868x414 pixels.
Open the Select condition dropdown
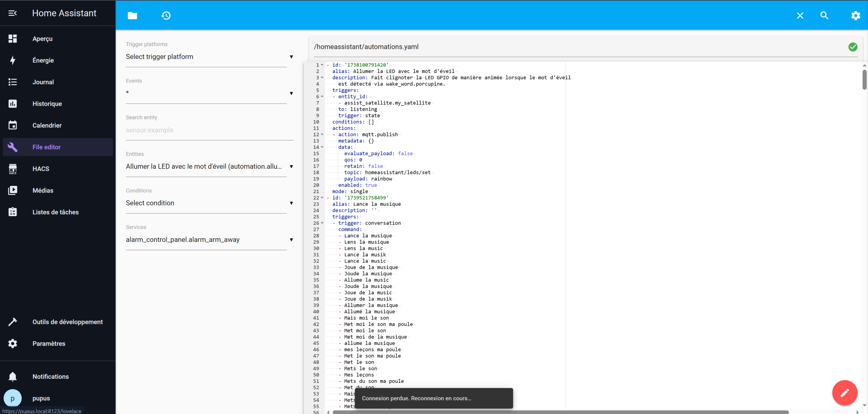pos(210,203)
